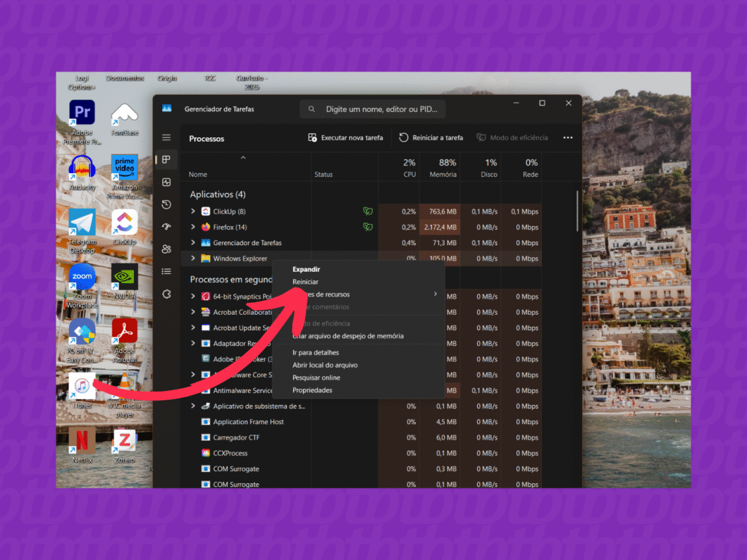The image size is (747, 560).
Task: Select PC on TV Easy Connection icon
Action: [x=82, y=340]
